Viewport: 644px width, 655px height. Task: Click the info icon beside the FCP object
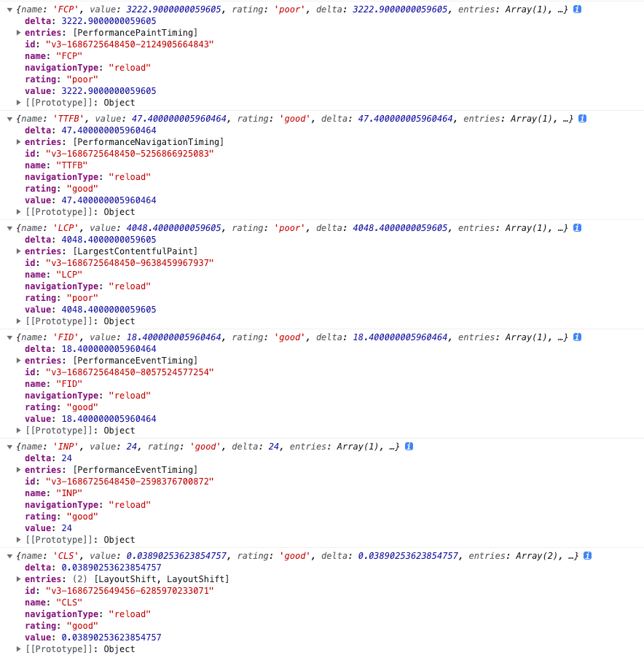577,9
